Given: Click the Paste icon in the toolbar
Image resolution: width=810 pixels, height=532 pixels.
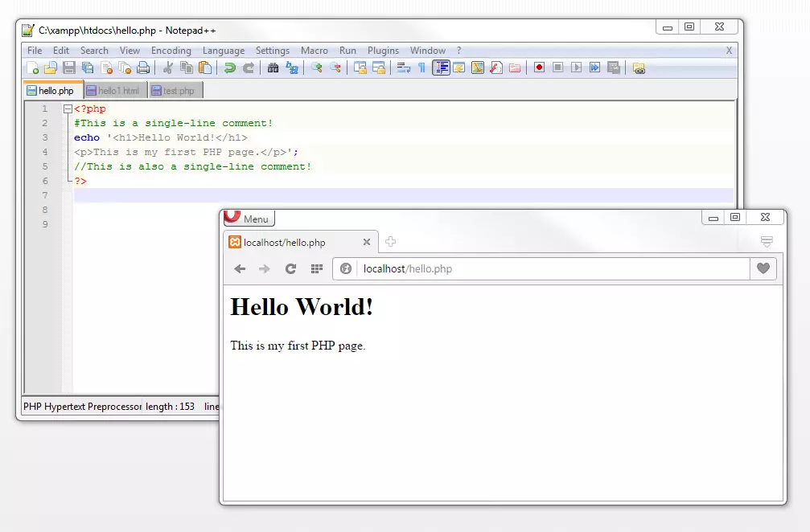Looking at the screenshot, I should pos(204,68).
